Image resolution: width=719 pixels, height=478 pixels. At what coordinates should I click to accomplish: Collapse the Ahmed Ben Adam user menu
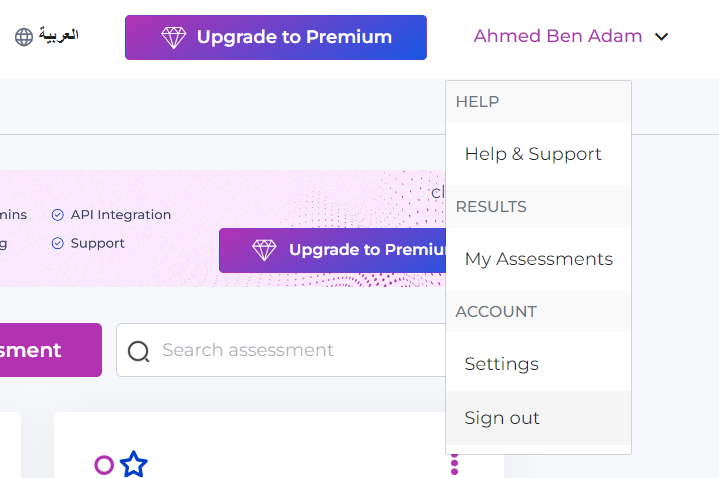pos(570,36)
